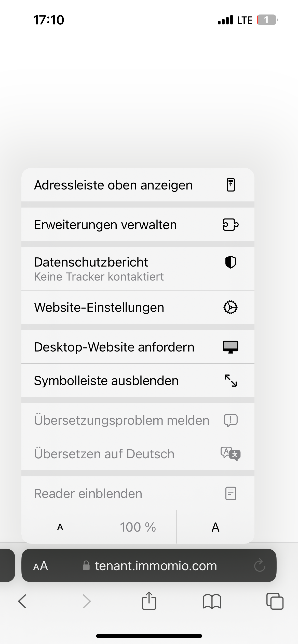Tap the AA button in address bar
298x644 pixels.
[x=41, y=566]
